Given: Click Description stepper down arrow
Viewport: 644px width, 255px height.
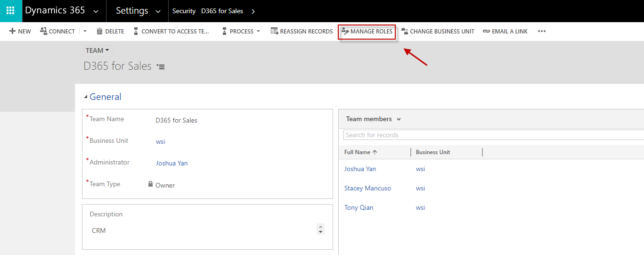Looking at the screenshot, I should click(x=321, y=232).
